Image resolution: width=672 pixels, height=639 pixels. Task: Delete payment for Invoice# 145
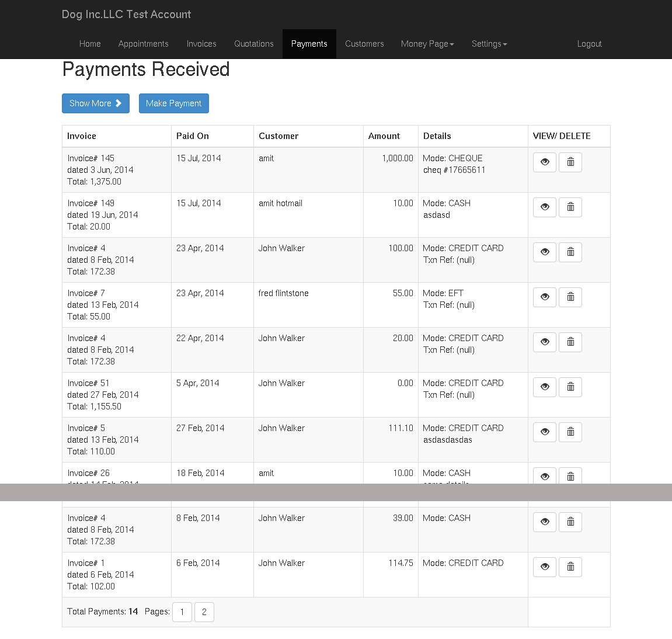570,162
